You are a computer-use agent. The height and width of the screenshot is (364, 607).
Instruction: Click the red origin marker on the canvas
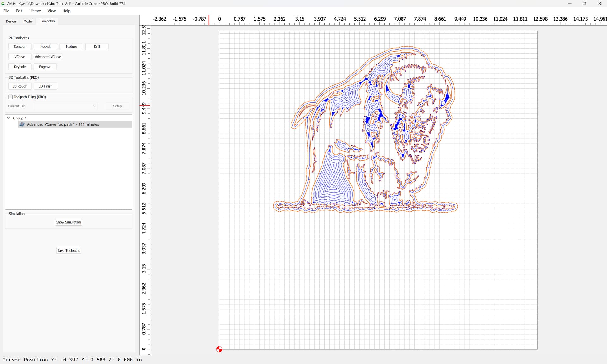click(x=219, y=349)
